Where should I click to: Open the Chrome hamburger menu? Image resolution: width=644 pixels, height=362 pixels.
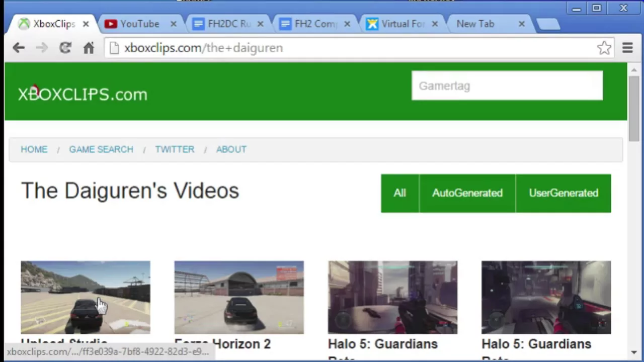coord(627,48)
